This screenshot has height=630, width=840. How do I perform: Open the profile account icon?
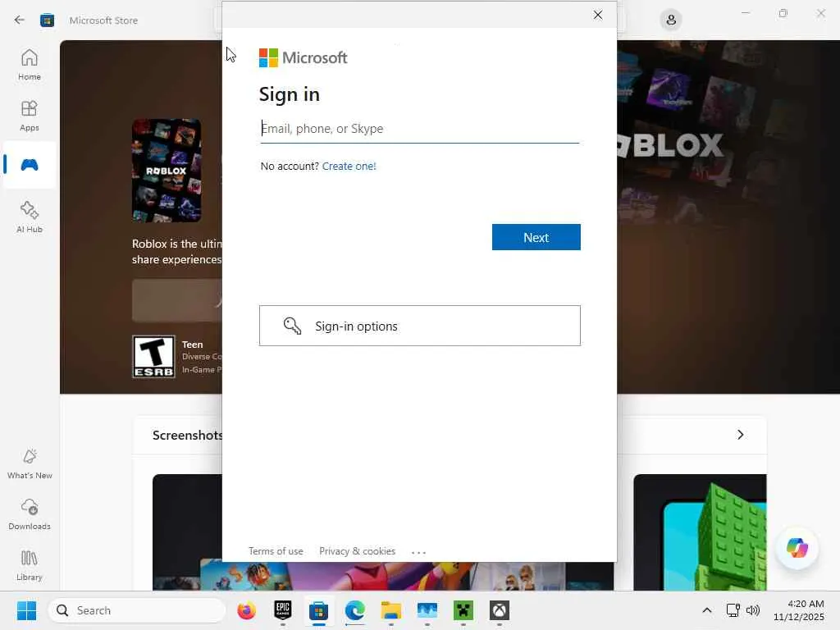671,21
